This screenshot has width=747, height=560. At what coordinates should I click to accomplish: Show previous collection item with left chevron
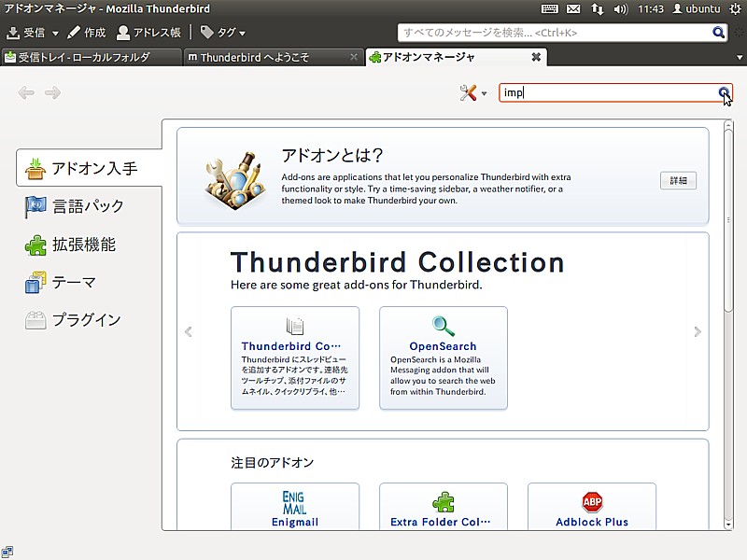(189, 331)
